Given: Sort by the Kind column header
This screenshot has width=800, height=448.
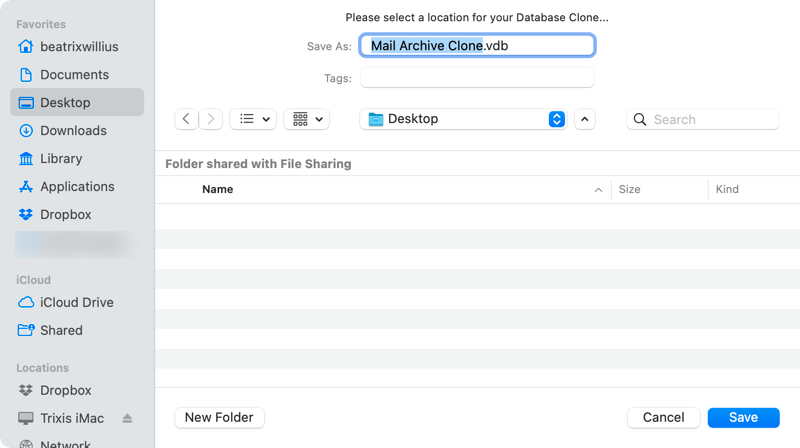Looking at the screenshot, I should coord(727,189).
